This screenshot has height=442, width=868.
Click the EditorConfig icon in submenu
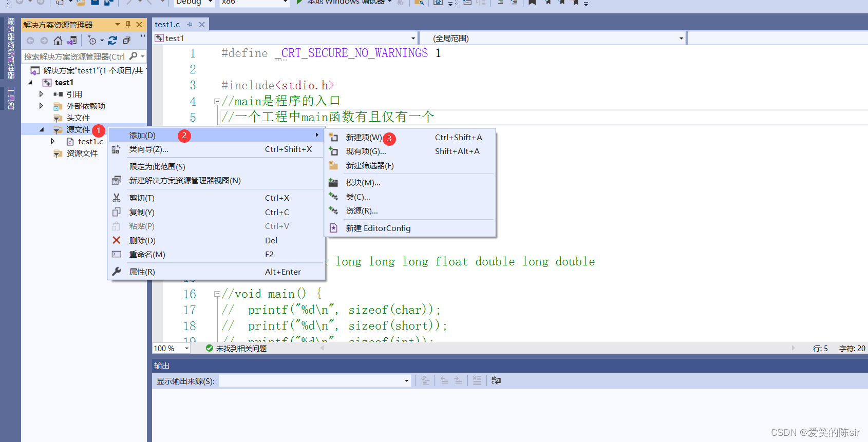[333, 228]
